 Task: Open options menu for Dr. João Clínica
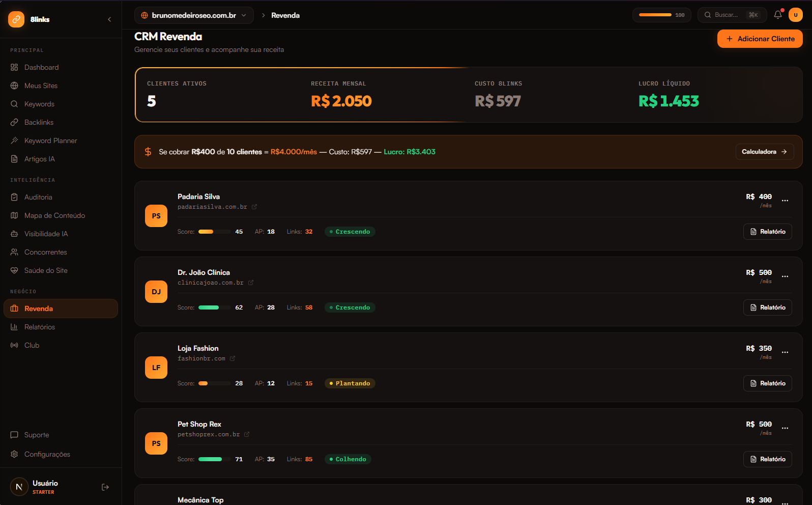(785, 276)
